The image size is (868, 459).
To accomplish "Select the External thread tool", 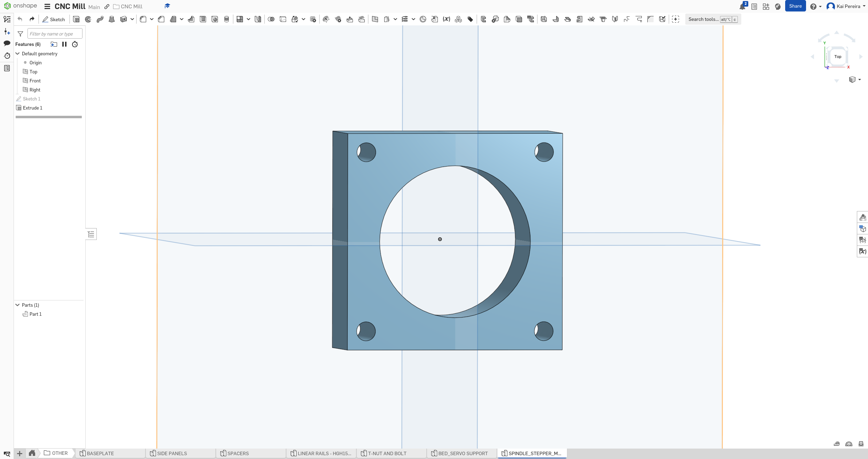I will [x=227, y=19].
